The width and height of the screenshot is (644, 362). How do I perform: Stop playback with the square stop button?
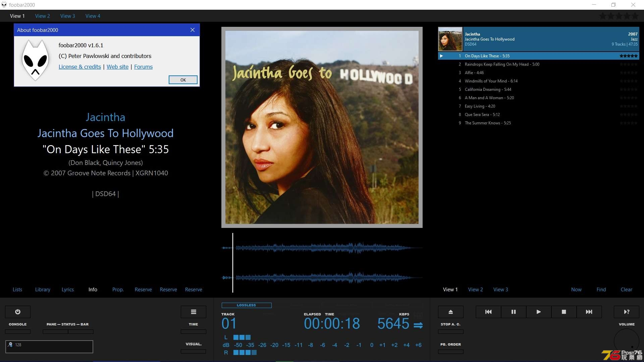coord(564,312)
